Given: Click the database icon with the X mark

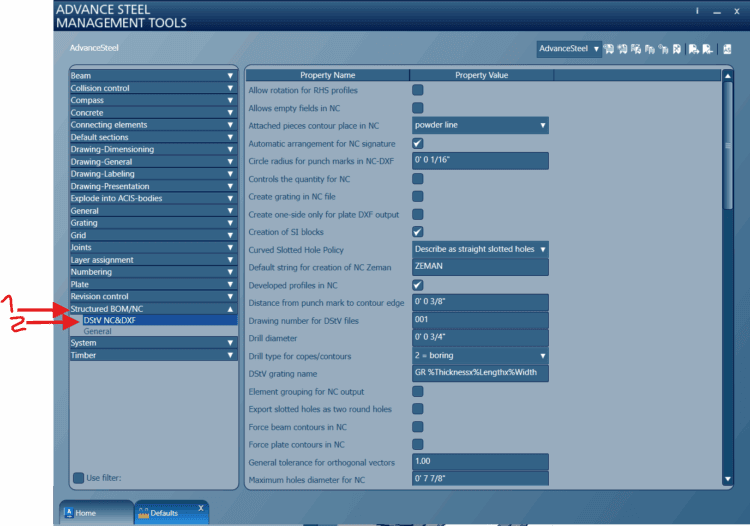Looking at the screenshot, I should (677, 49).
